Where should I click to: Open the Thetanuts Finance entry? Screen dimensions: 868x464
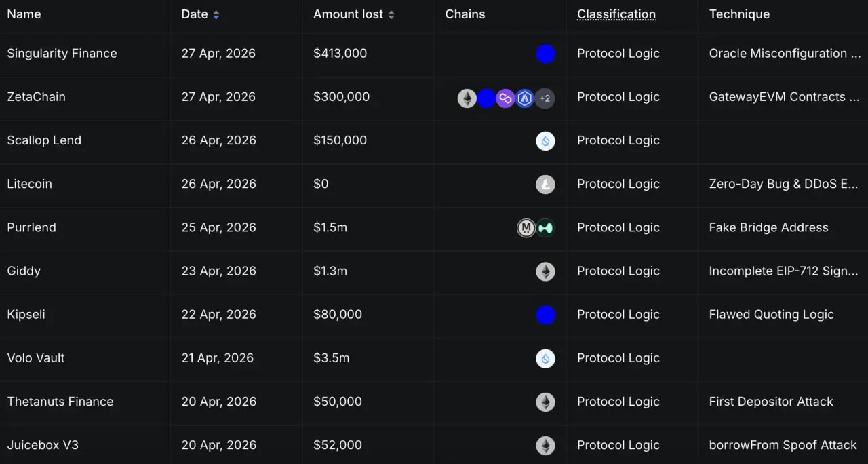coord(60,402)
